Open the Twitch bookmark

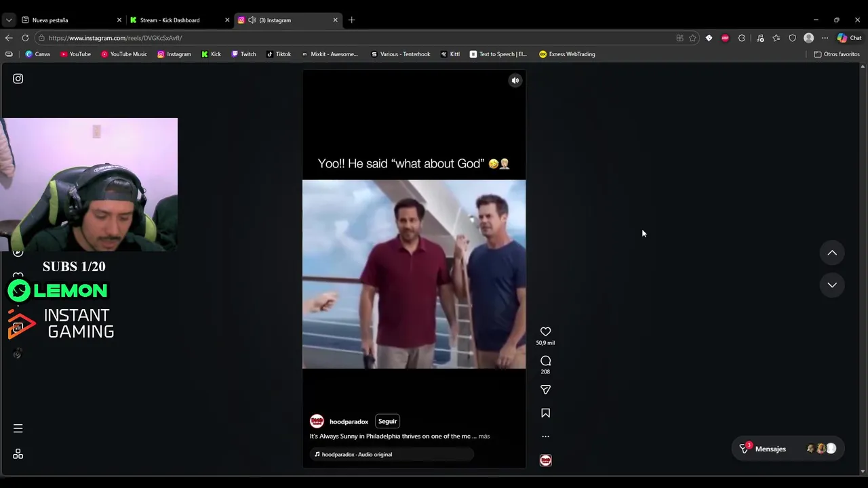point(244,54)
